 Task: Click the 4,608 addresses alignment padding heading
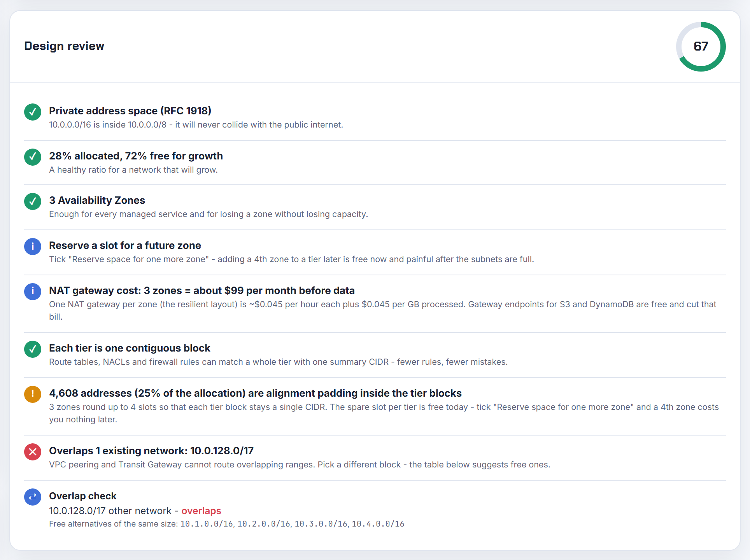coord(256,393)
